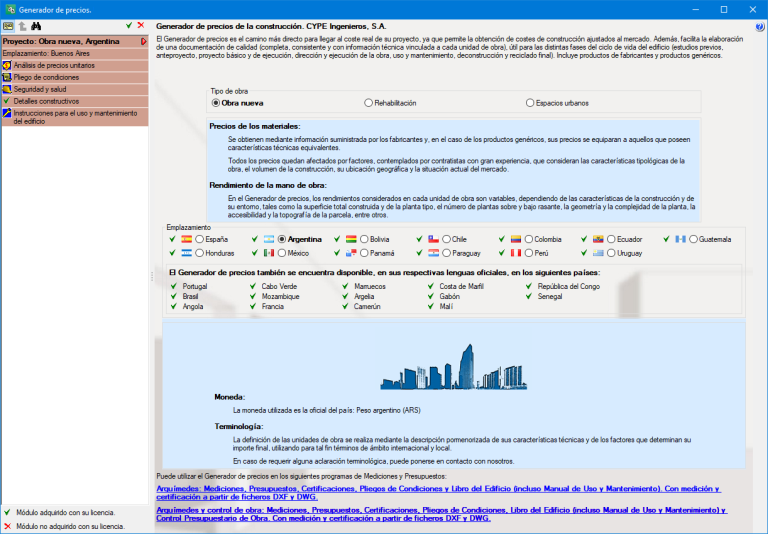Open Seguridad y salud section
The image size is (768, 534).
pos(75,89)
